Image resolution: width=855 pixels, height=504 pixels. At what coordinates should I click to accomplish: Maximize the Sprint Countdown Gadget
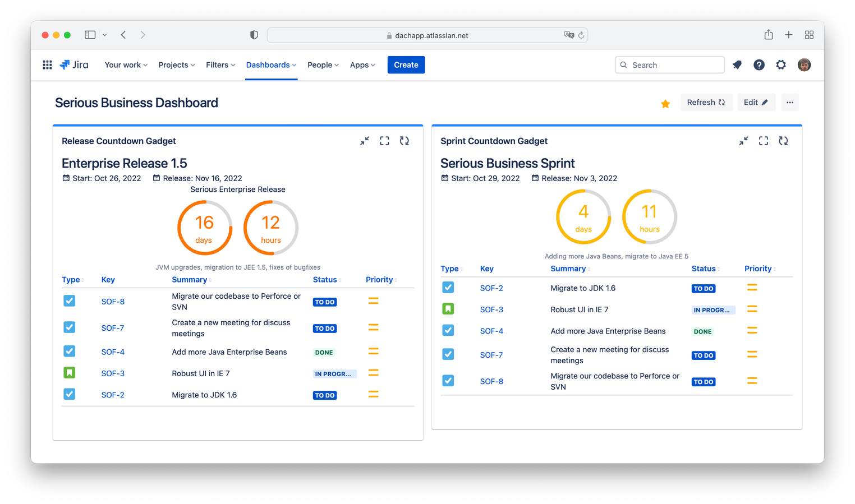[x=764, y=141]
